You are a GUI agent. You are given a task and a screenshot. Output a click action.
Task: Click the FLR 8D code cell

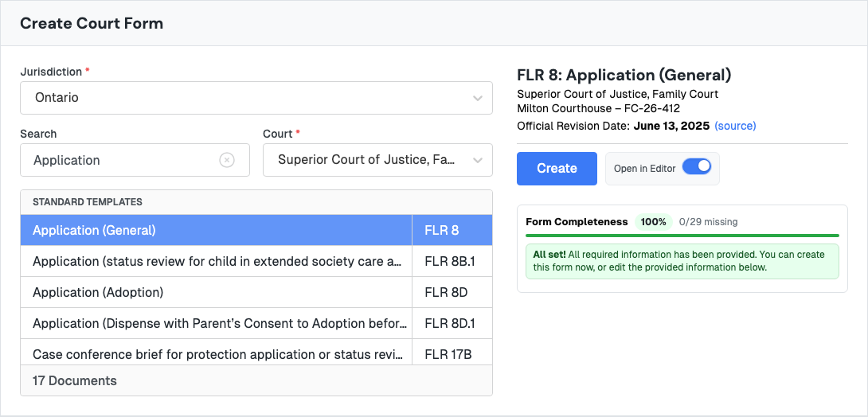point(452,292)
